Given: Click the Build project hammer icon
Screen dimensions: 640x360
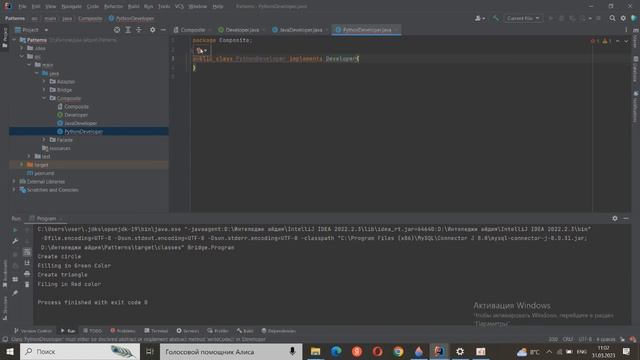Looking at the screenshot, I should [x=496, y=18].
